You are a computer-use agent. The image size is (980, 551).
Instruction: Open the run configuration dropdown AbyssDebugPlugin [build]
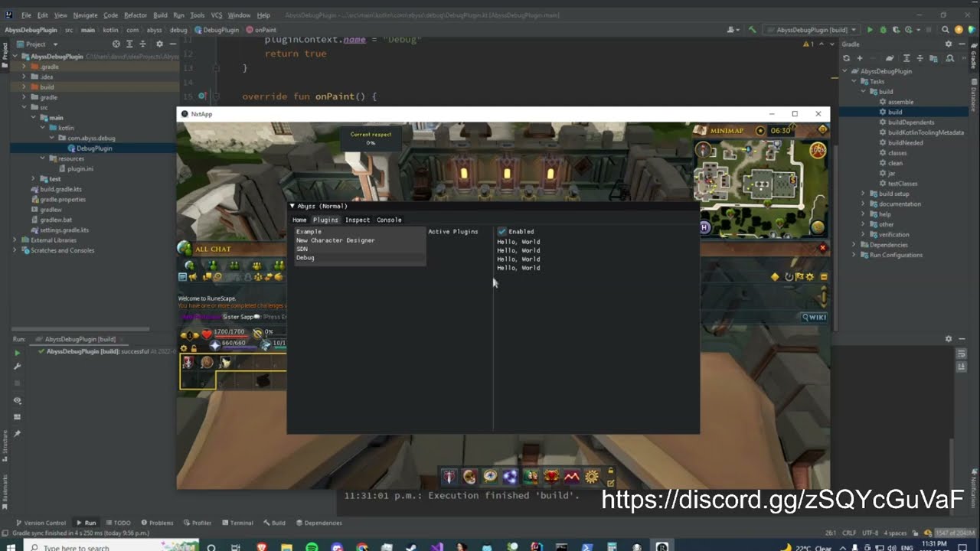tap(812, 30)
